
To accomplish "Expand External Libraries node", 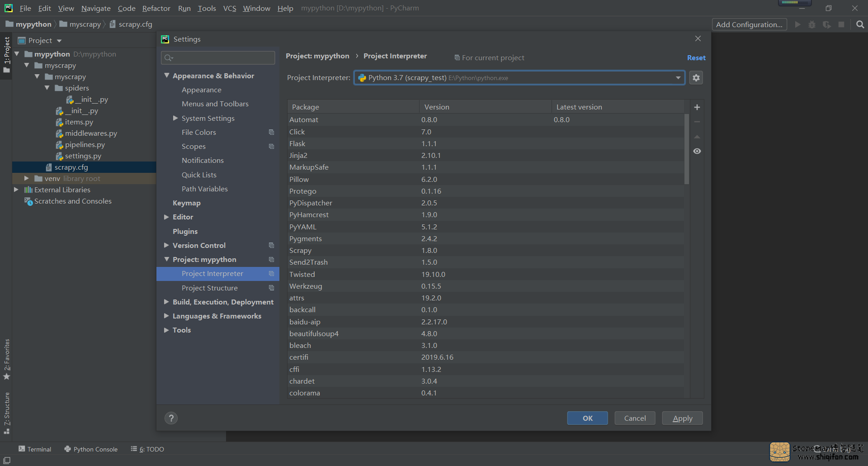I will (16, 190).
